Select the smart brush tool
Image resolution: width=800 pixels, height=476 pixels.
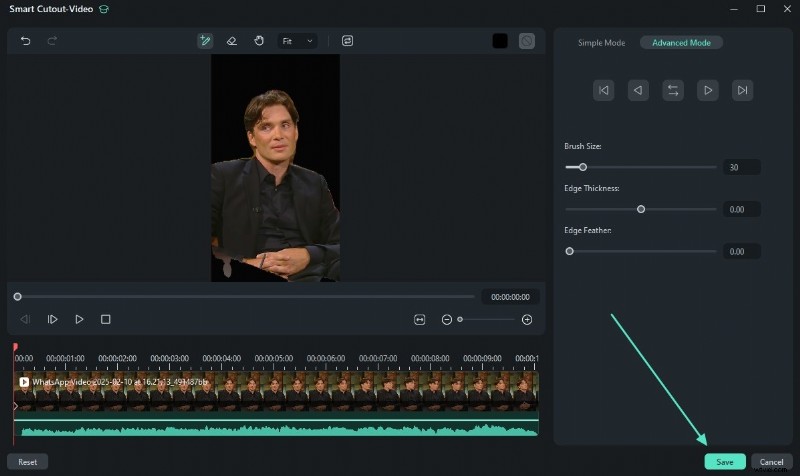(205, 41)
